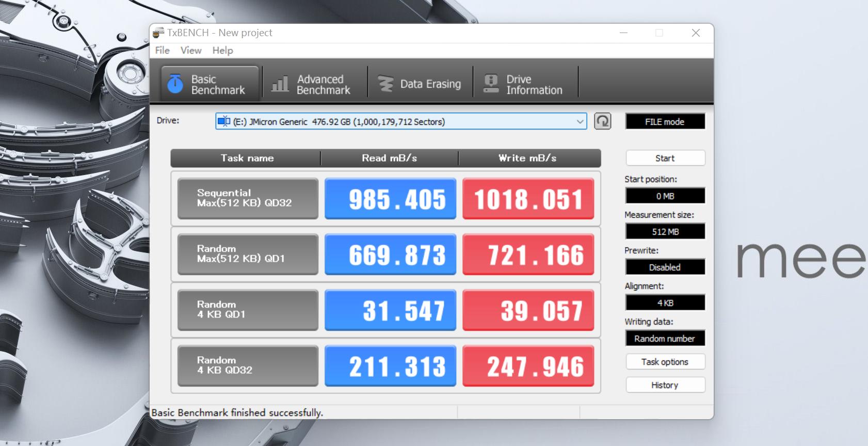Image resolution: width=868 pixels, height=446 pixels.
Task: Start the benchmark
Action: (x=665, y=158)
